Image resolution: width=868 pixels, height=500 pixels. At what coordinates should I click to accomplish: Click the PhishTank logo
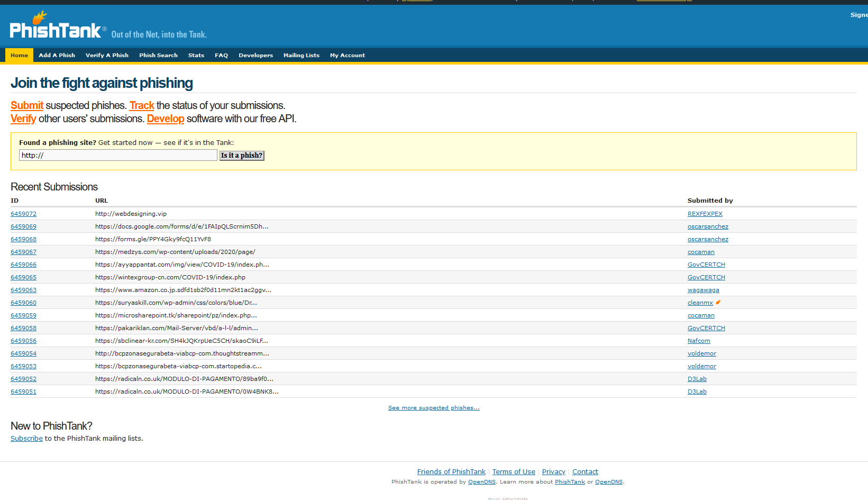tap(58, 25)
